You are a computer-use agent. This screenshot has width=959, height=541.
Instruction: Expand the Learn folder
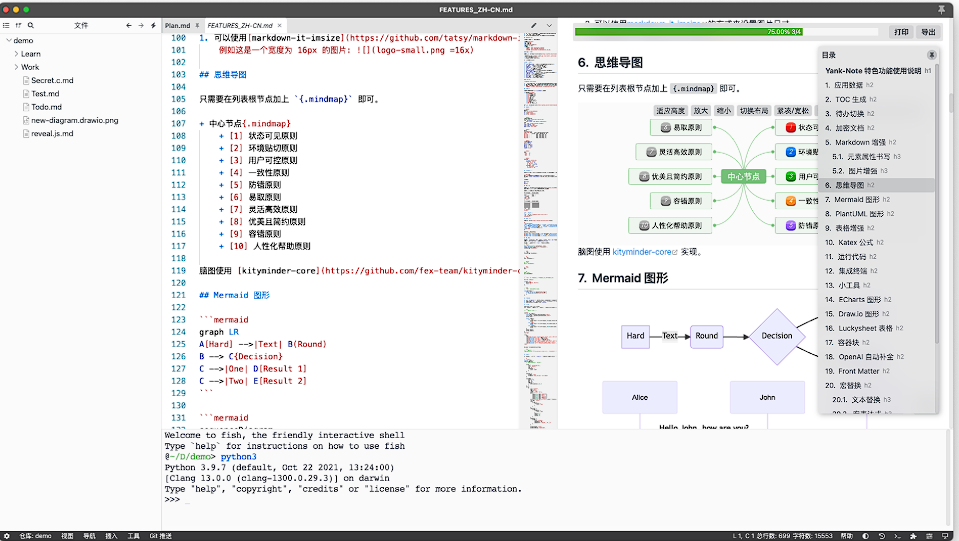pos(17,54)
